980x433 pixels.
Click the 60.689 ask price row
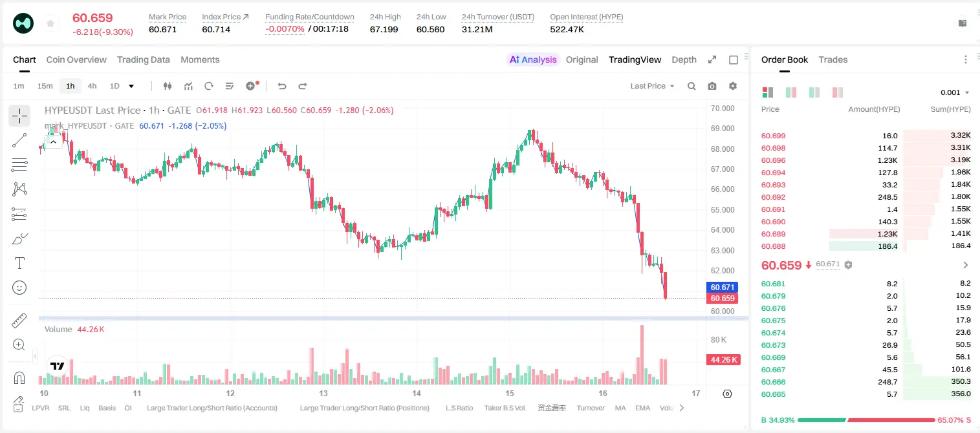[866, 234]
